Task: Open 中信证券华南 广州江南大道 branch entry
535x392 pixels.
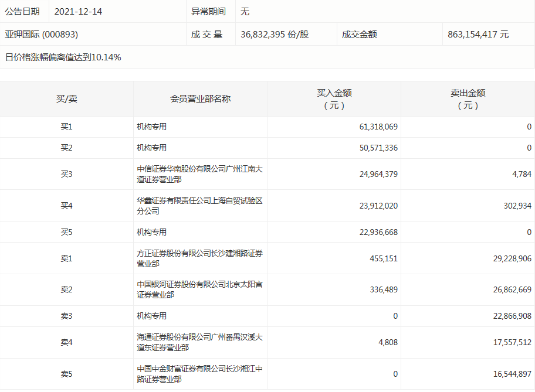Action: [x=199, y=174]
